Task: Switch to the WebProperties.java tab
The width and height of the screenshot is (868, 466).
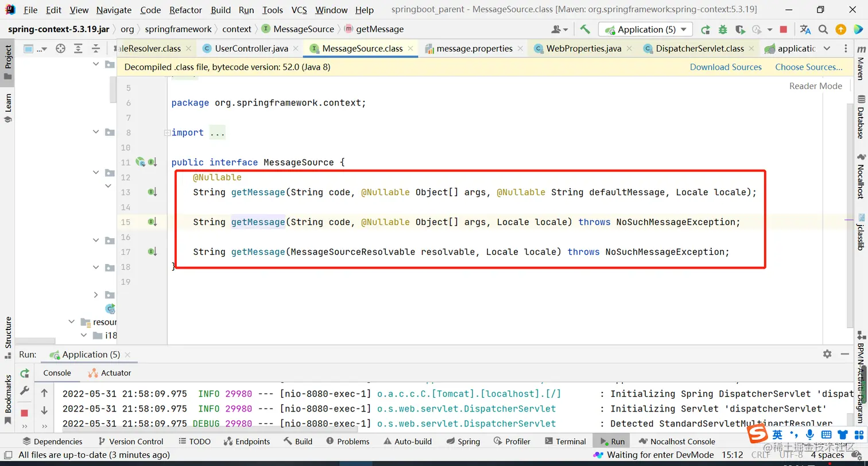Action: 583,49
